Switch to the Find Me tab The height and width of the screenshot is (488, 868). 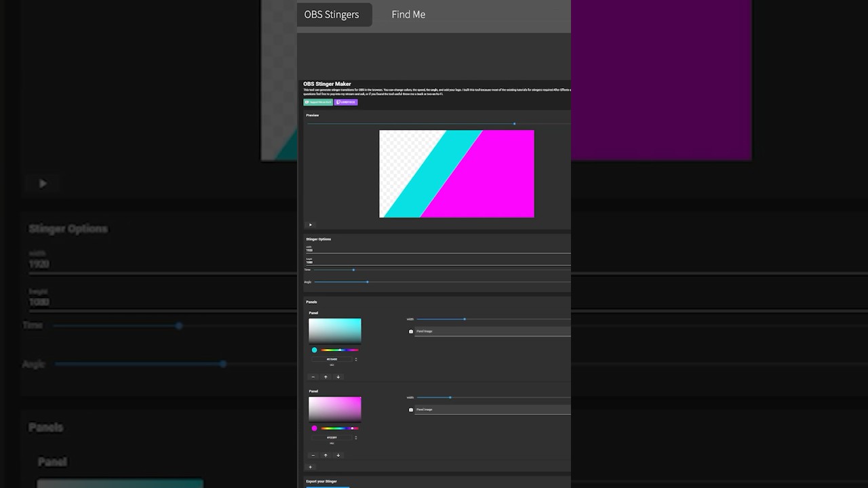click(408, 14)
